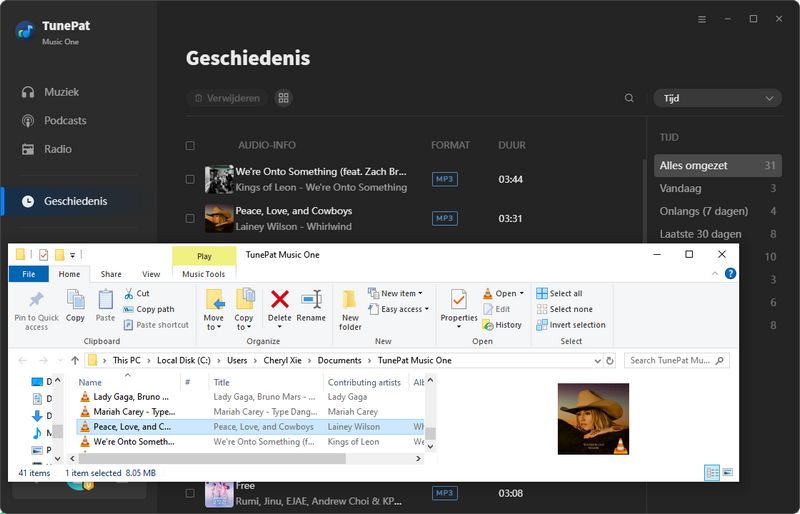Click Cheryl Xie in Explorer breadcrumb path
The width and height of the screenshot is (800, 514).
(283, 360)
